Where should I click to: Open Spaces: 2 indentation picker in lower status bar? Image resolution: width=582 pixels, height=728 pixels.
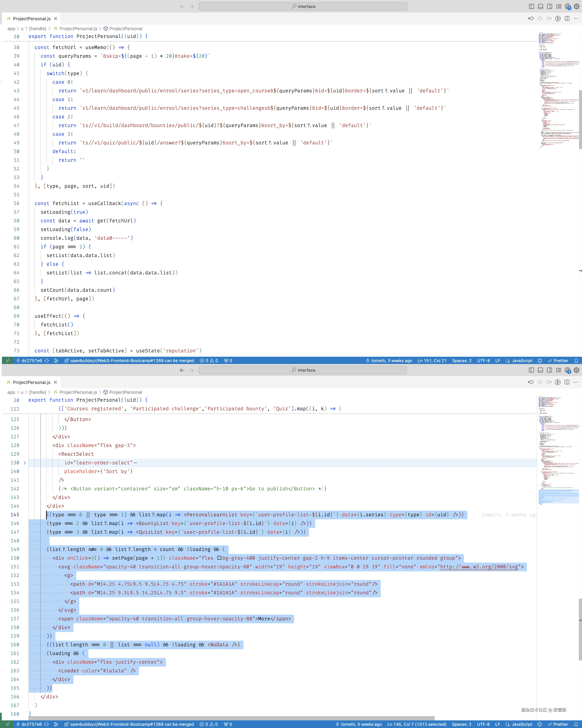pyautogui.click(x=462, y=724)
